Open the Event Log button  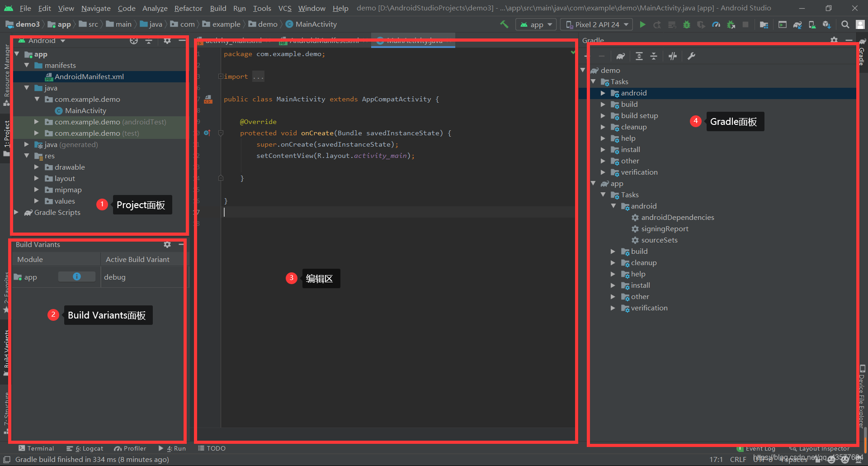click(x=756, y=449)
